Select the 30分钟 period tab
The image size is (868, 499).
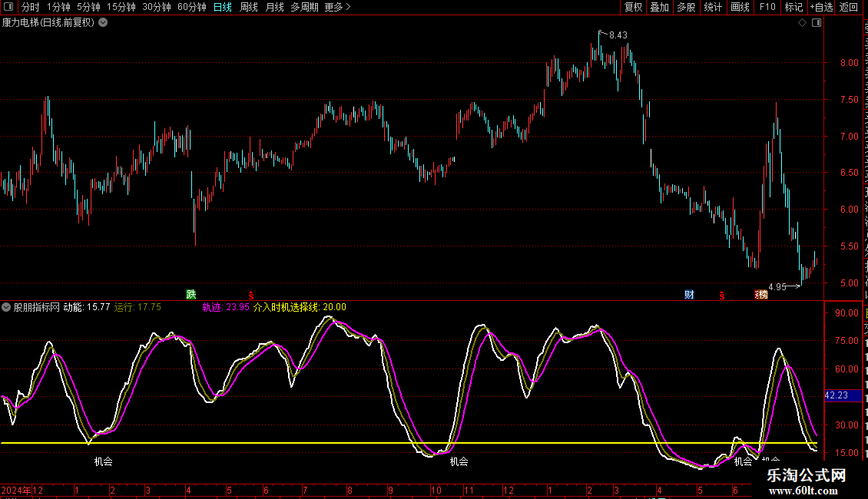(156, 7)
